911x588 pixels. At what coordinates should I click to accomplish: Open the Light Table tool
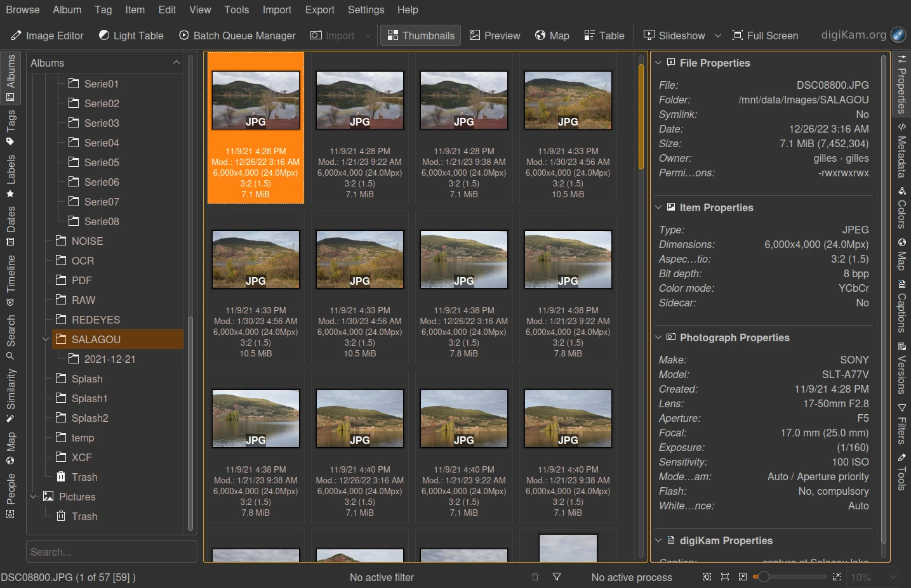click(131, 36)
